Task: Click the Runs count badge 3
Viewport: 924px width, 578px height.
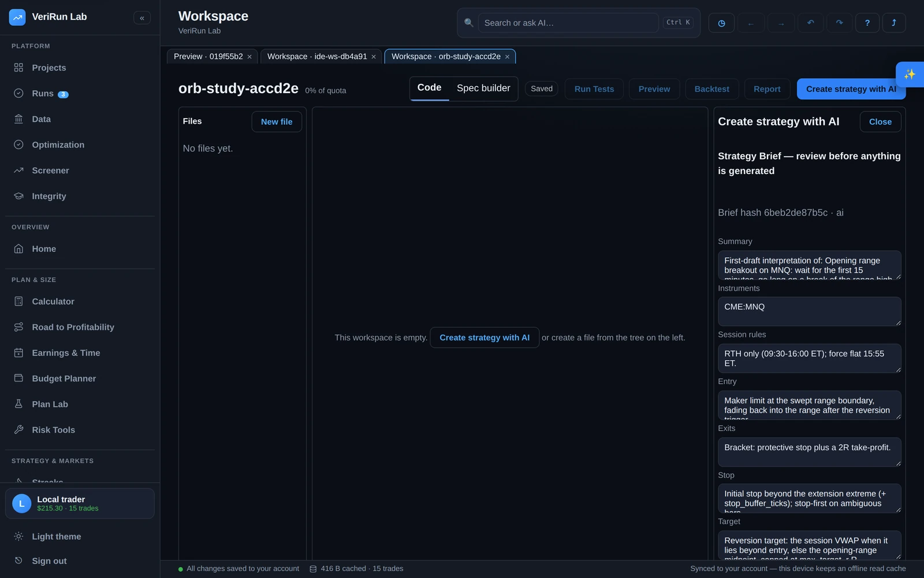Action: (x=64, y=94)
